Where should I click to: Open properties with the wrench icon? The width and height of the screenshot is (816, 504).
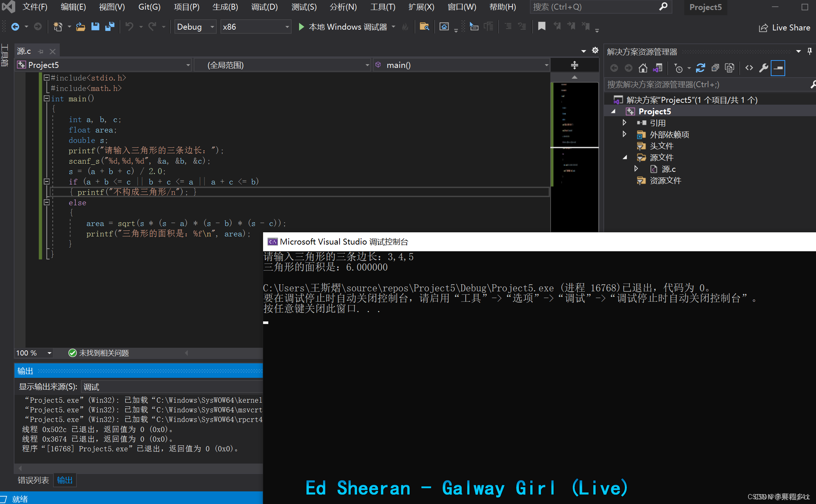764,68
